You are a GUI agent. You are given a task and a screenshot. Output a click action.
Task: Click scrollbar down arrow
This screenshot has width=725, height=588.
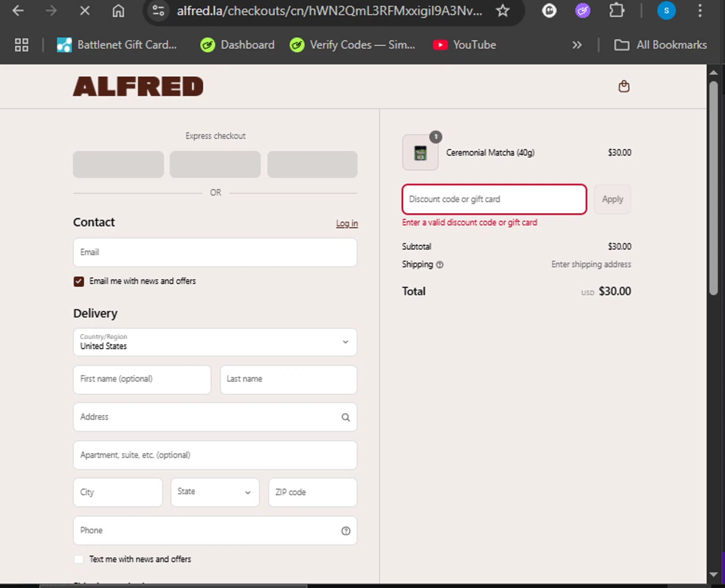pyautogui.click(x=713, y=574)
